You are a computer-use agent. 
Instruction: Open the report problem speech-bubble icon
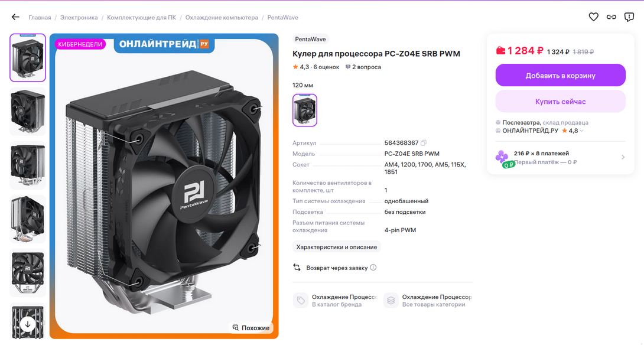pyautogui.click(x=629, y=17)
